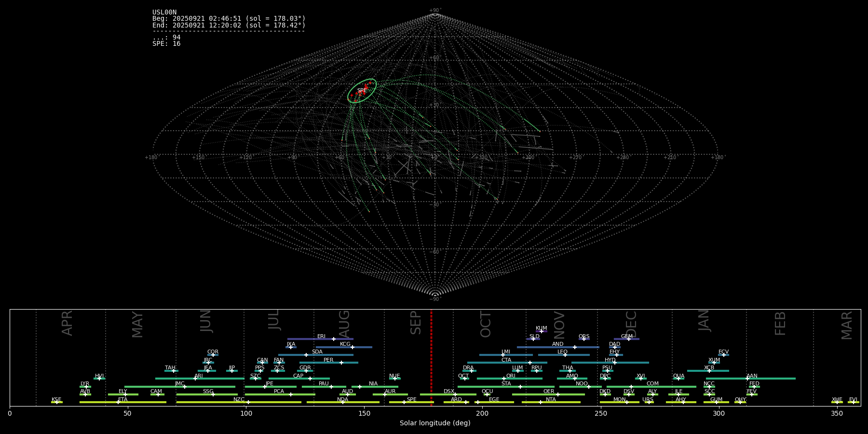Click the HYD shower label
This screenshot has width=868, height=434.
point(610,360)
